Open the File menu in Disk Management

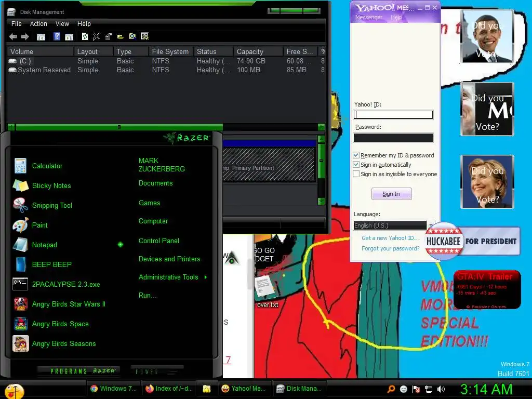16,24
